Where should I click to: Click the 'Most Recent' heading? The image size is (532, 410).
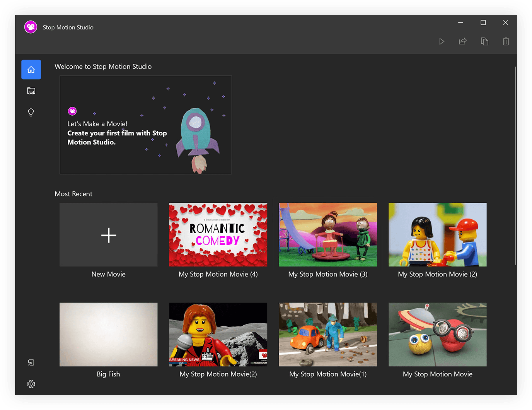[73, 194]
